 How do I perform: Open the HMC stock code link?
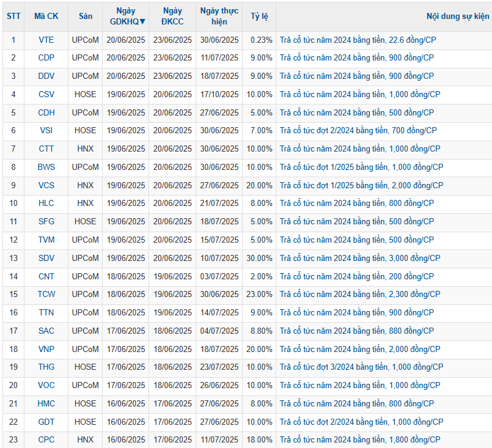pyautogui.click(x=46, y=403)
